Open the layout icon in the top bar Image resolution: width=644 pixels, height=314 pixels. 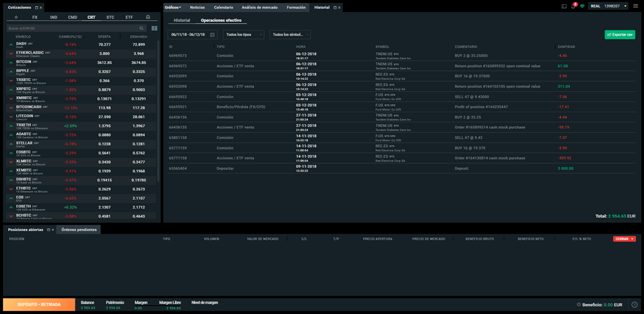(x=564, y=6)
